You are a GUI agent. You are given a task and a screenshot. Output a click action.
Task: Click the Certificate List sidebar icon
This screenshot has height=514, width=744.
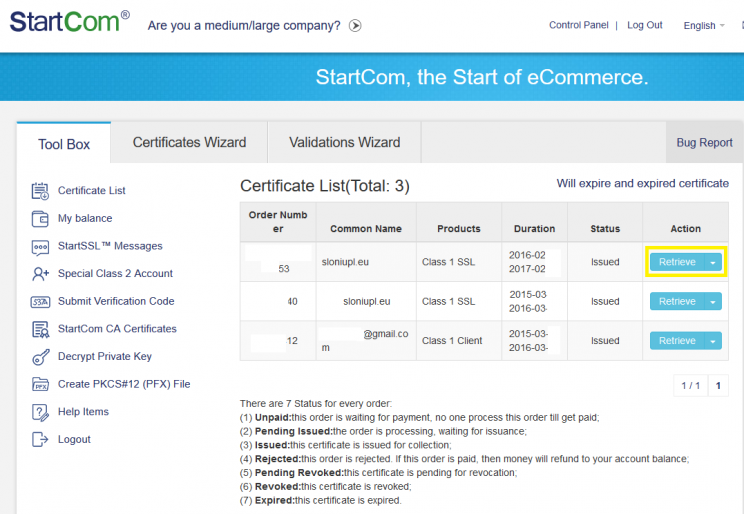[x=40, y=191]
